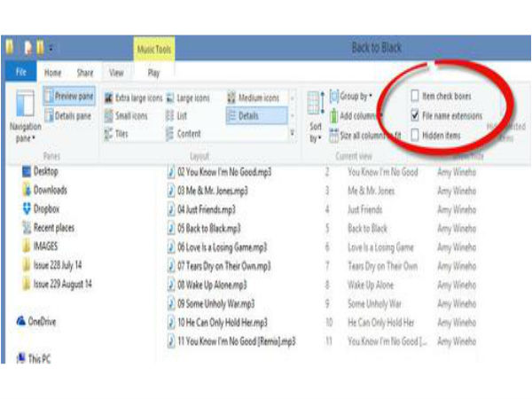The width and height of the screenshot is (532, 399).
Task: Toggle the Preview pane button
Action: coord(72,98)
